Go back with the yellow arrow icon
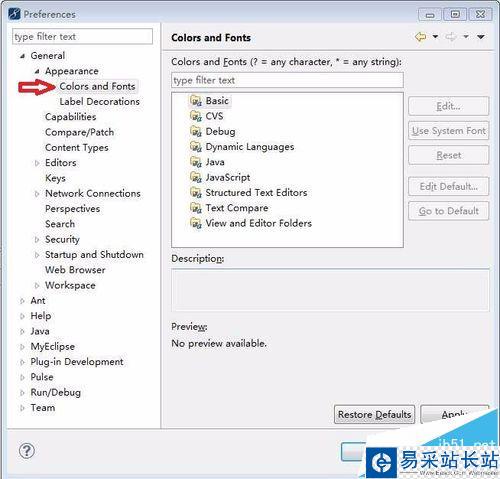Image resolution: width=500 pixels, height=479 pixels. pos(421,36)
